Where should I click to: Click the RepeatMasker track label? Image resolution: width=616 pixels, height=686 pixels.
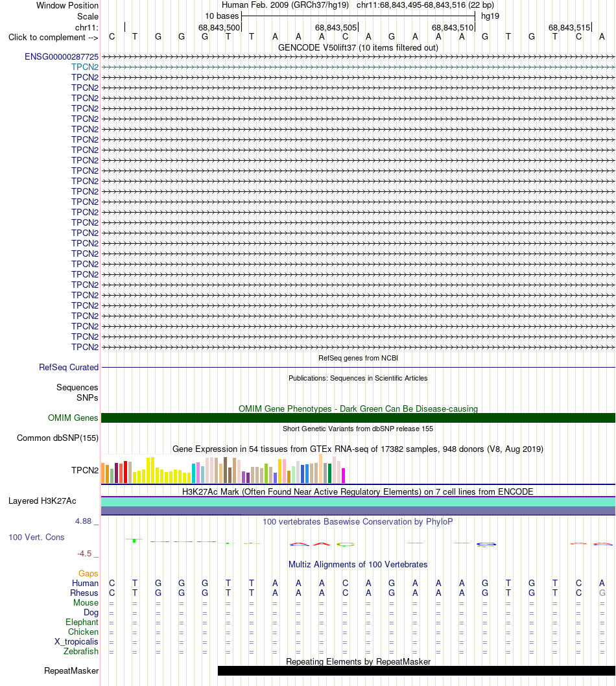(71, 670)
